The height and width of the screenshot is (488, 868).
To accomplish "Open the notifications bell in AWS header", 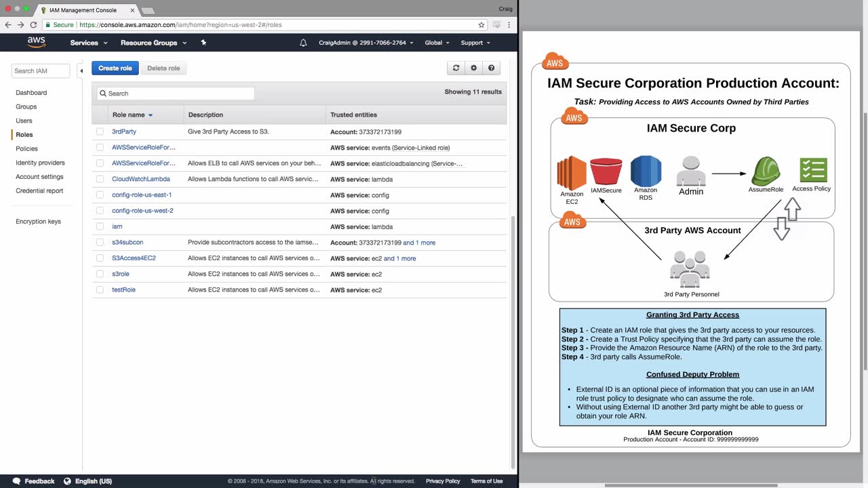I will (303, 43).
